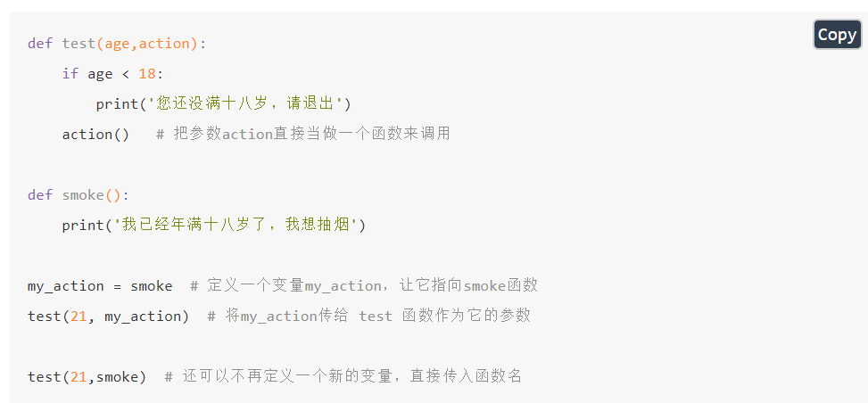Screen dimensions: 868x403
Task: Click the Copy button
Action: 837,34
